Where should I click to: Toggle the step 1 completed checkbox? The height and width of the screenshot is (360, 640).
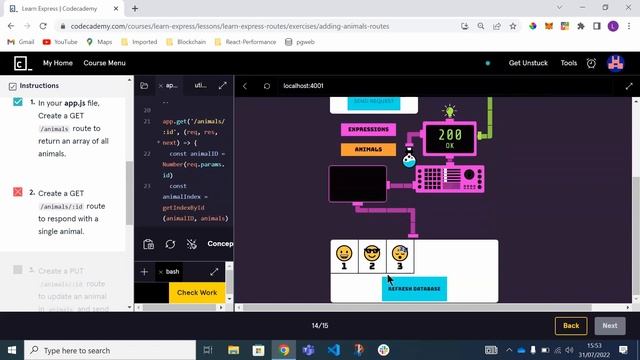(18, 102)
